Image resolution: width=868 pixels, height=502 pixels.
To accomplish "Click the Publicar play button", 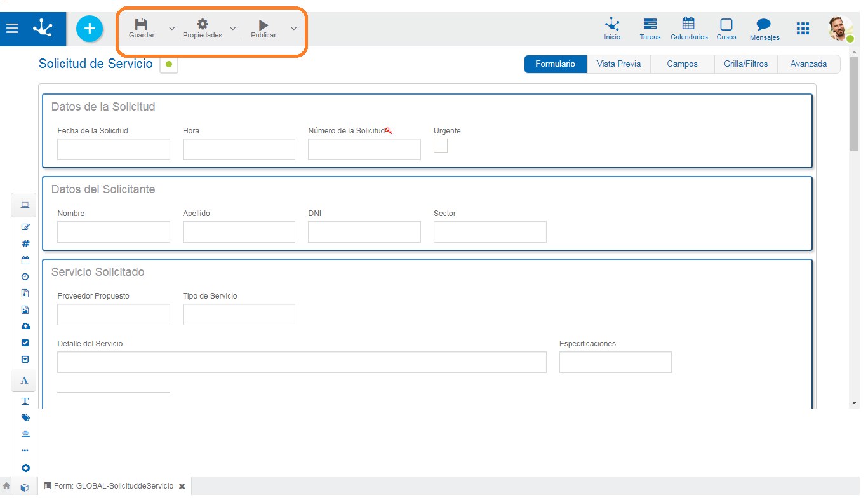I will [264, 29].
